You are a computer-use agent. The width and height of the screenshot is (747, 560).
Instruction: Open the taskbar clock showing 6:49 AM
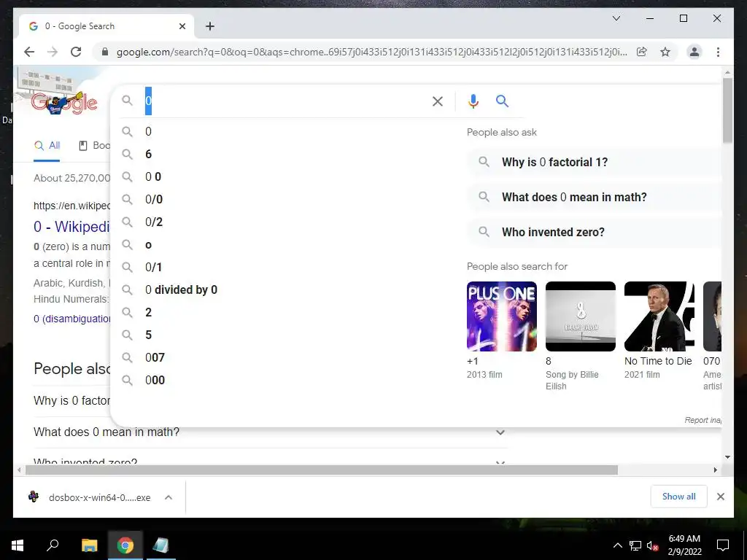(x=684, y=545)
